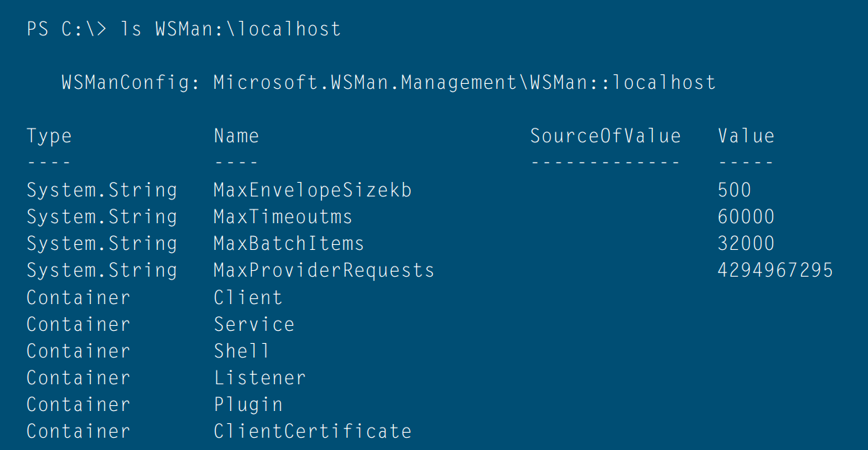Select the MaxProviderRequests entry name

click(324, 271)
